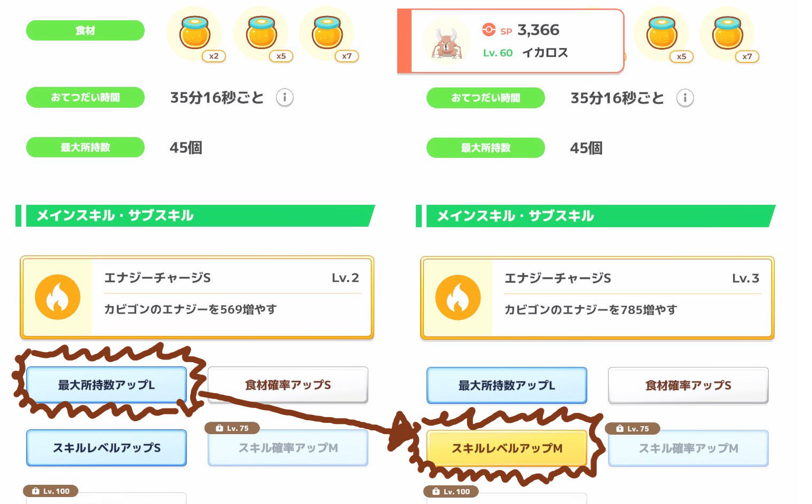Click the left x7 honey ingredient icon
812x504 pixels.
[x=327, y=33]
